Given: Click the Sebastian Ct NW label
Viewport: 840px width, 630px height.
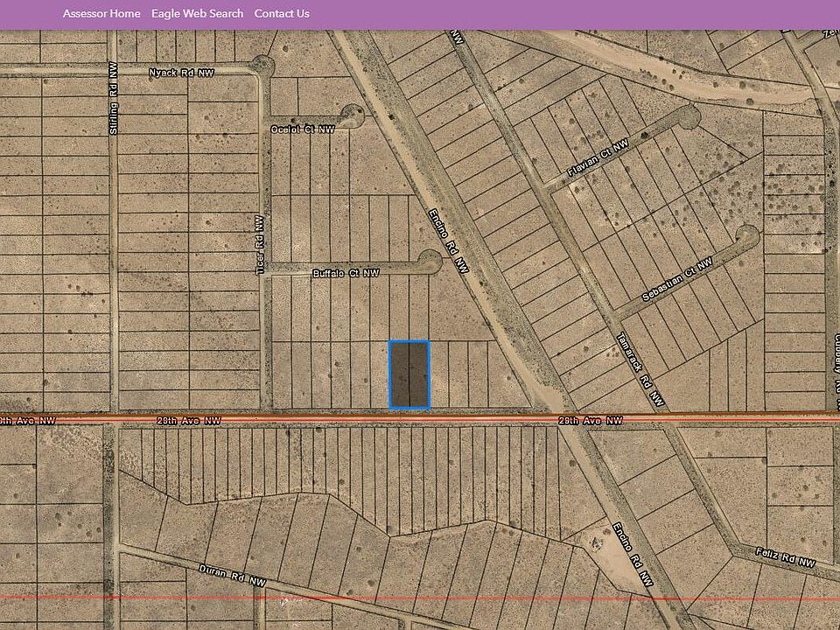Looking at the screenshot, I should coord(677,279).
